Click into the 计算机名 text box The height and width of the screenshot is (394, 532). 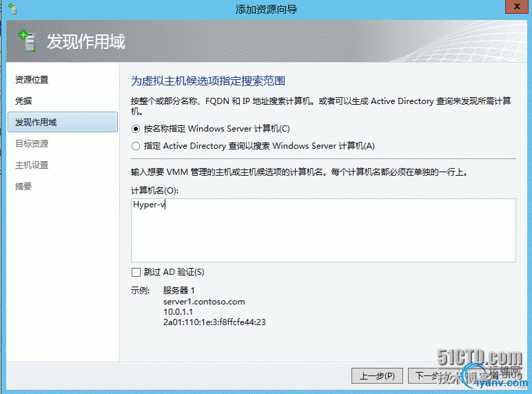pyautogui.click(x=323, y=230)
